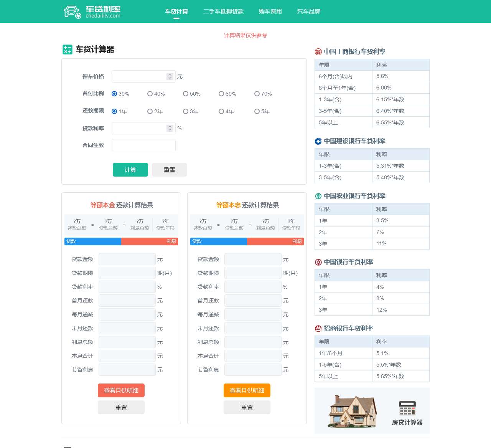491x448 pixels.
Task: Click the 11% rate cell
Action: click(x=400, y=244)
